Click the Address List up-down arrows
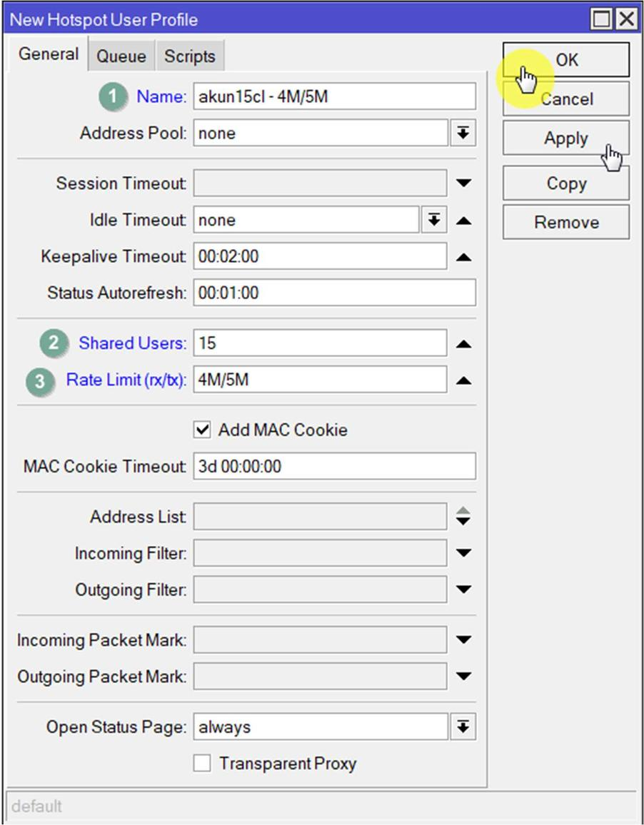 tap(463, 517)
